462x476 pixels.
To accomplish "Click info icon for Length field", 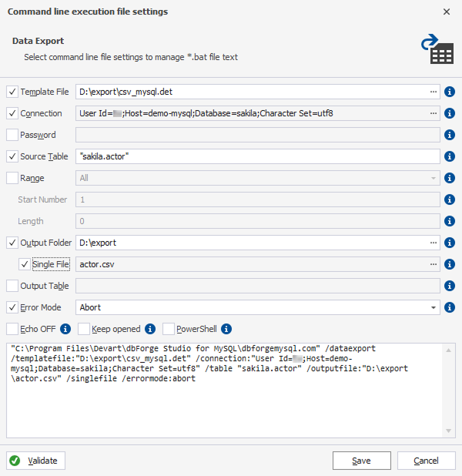I will (450, 221).
